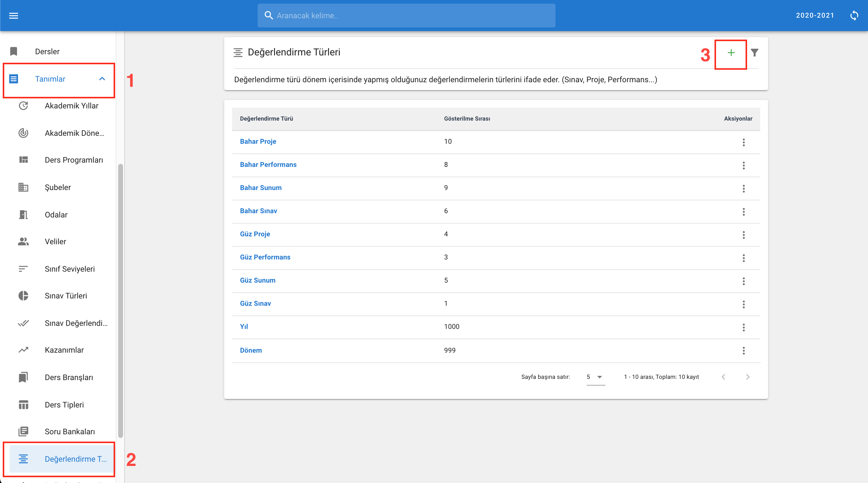Click the Odalar door icon
Screen dimensions: 868x483
coord(23,215)
